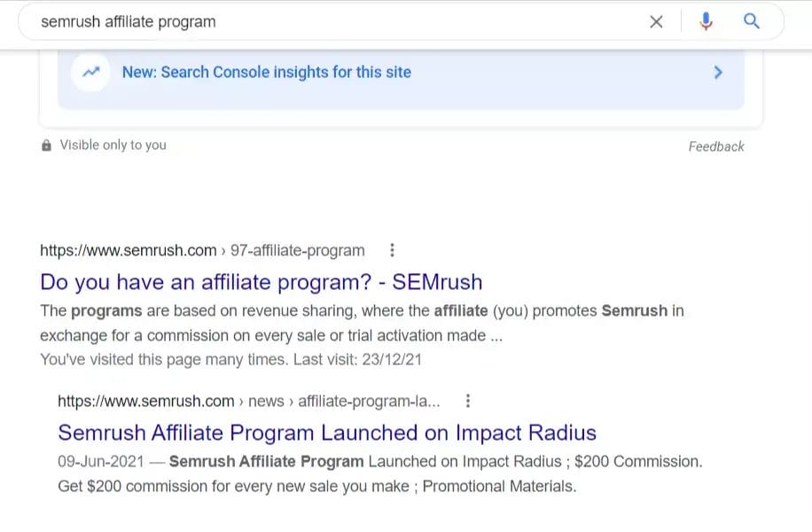Click the Visible only to you label
Image resolution: width=812 pixels, height=532 pixels.
[x=113, y=145]
